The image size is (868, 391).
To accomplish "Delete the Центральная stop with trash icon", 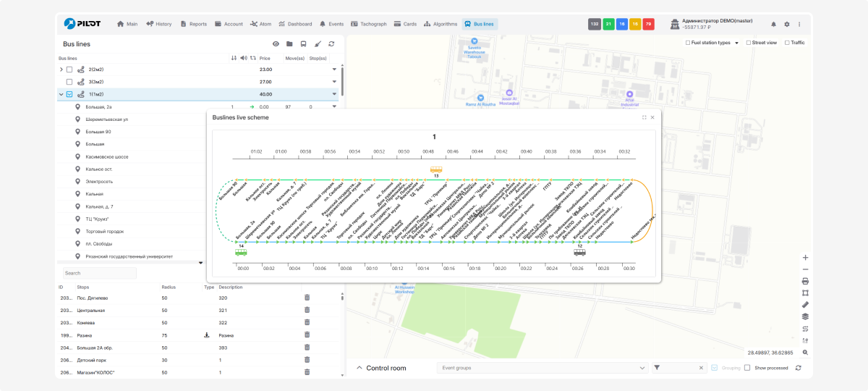I will 307,310.
